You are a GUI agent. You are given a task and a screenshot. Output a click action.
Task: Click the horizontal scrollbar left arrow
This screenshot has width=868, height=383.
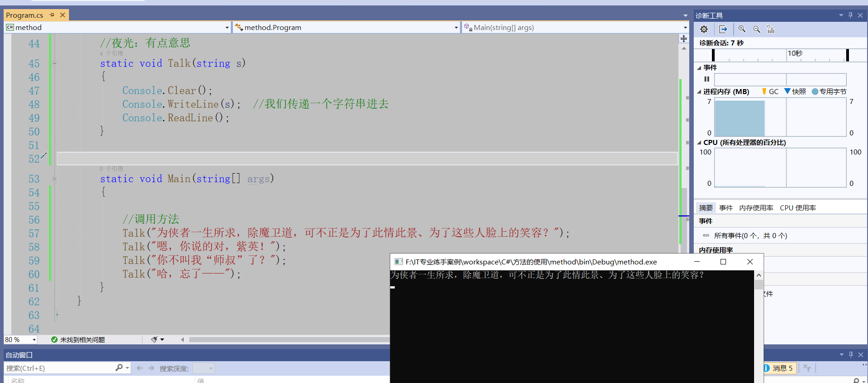(182, 339)
